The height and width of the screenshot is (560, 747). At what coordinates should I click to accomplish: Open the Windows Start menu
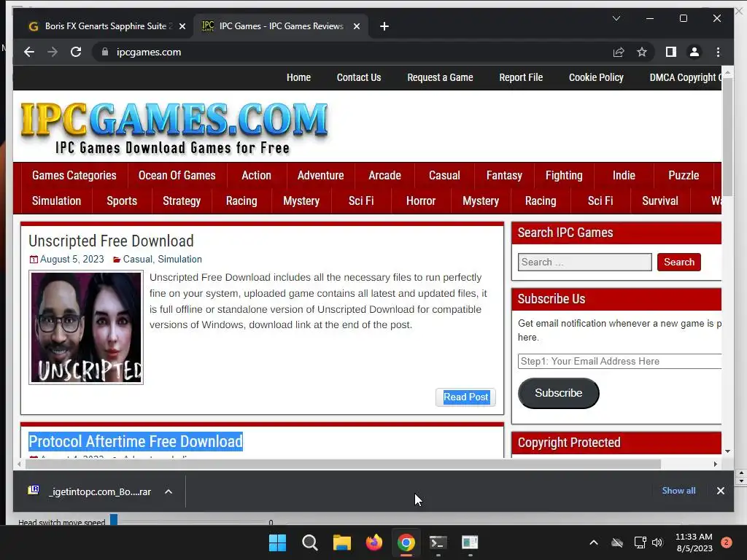277,542
